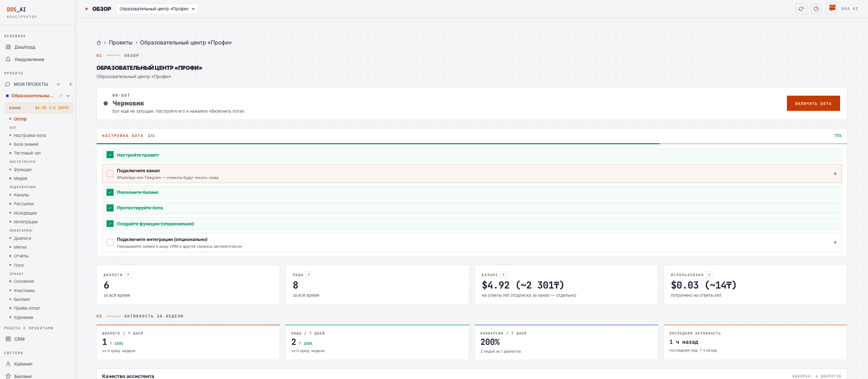Click the help mark beside Баланс label
Viewport: 868px width, 379px height.
click(x=503, y=275)
